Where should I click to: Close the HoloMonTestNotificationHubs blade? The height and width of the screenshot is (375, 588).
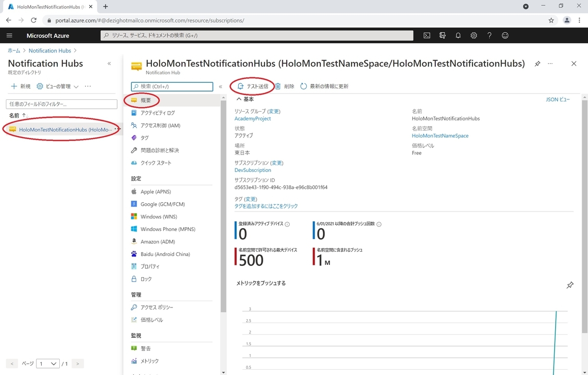[574, 64]
